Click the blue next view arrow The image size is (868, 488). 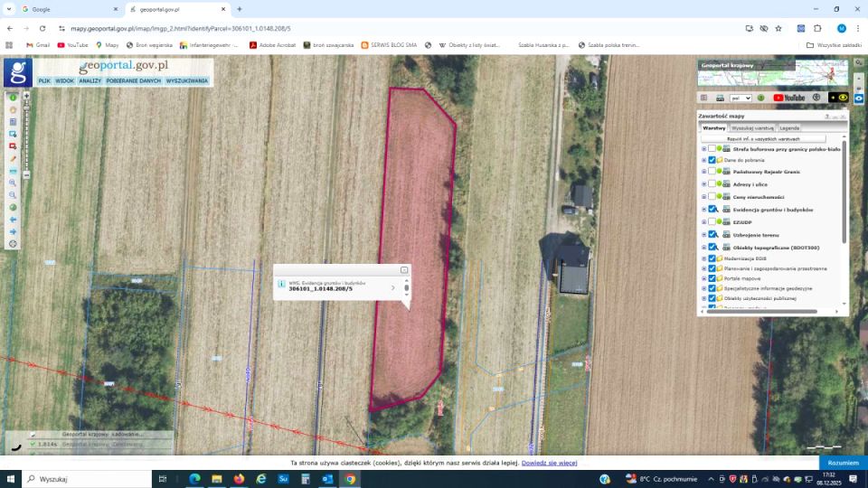pyautogui.click(x=13, y=231)
